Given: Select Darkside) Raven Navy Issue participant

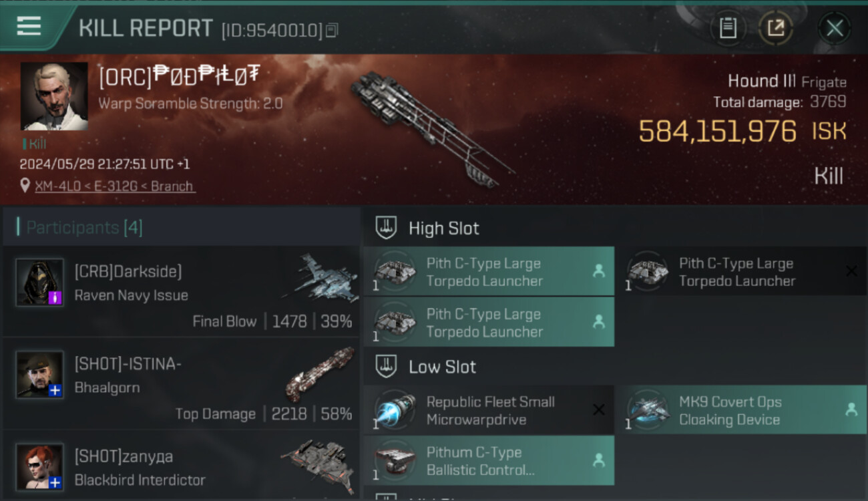Looking at the screenshot, I should pos(181,291).
